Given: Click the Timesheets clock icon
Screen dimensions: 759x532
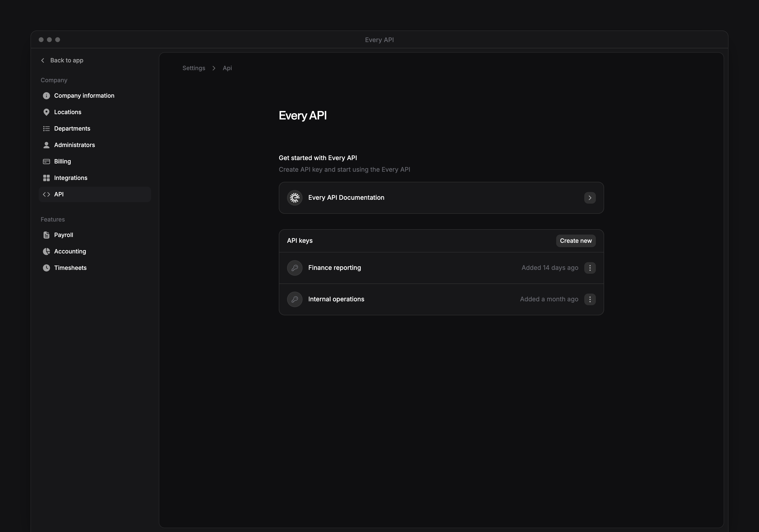Looking at the screenshot, I should [x=46, y=268].
